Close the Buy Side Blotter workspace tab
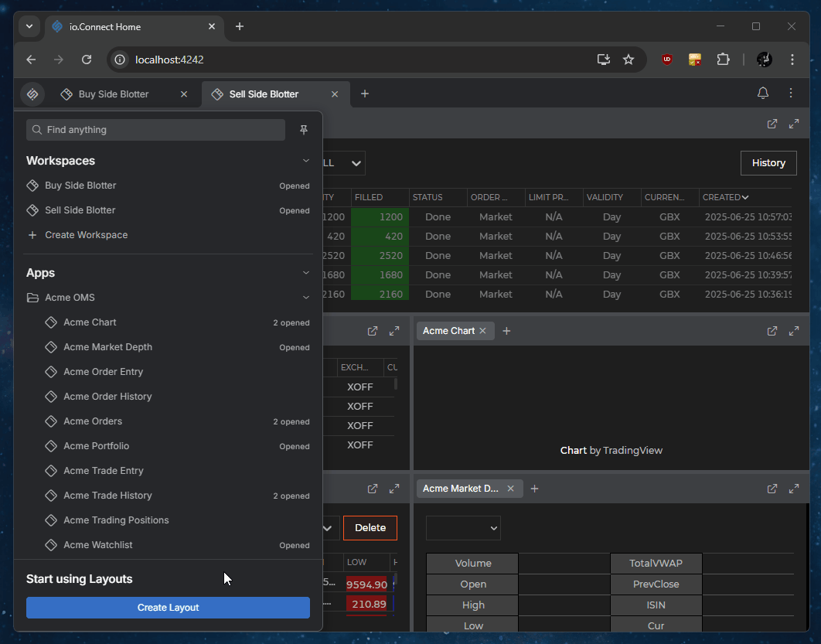Screen dimensions: 821x644 click(184, 94)
